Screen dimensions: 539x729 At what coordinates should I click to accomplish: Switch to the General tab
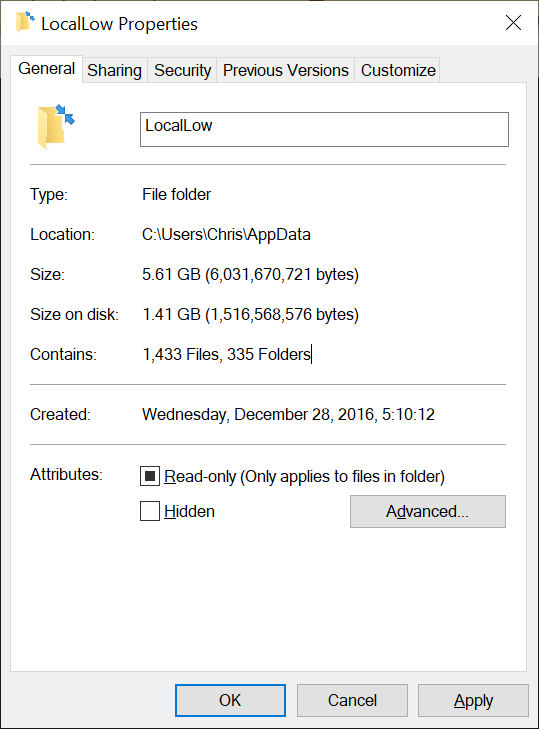coord(47,69)
